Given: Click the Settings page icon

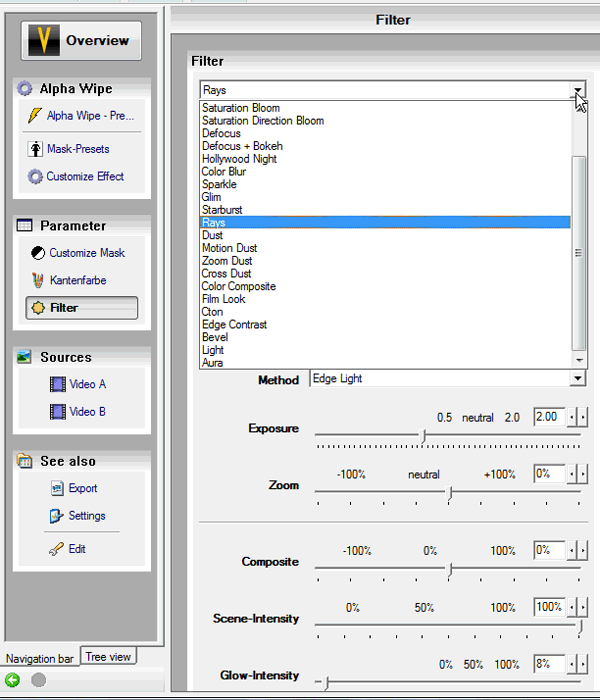Looking at the screenshot, I should pyautogui.click(x=57, y=516).
